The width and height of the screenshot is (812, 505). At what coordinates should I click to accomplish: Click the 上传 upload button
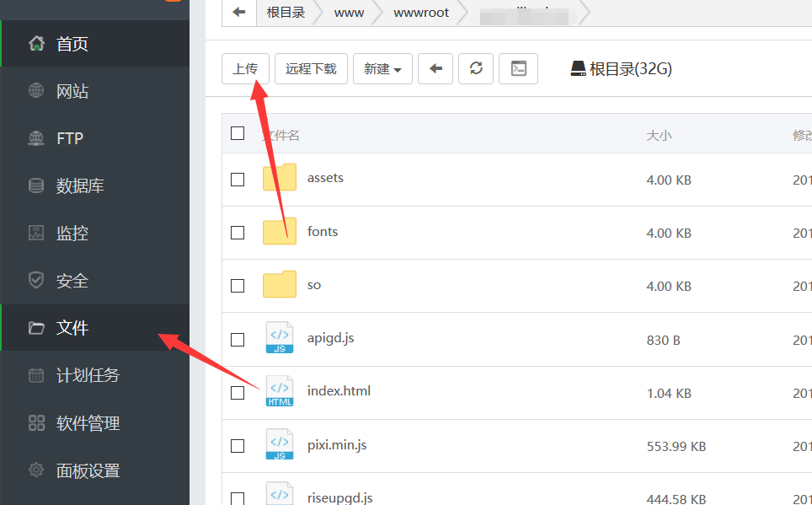tap(245, 68)
